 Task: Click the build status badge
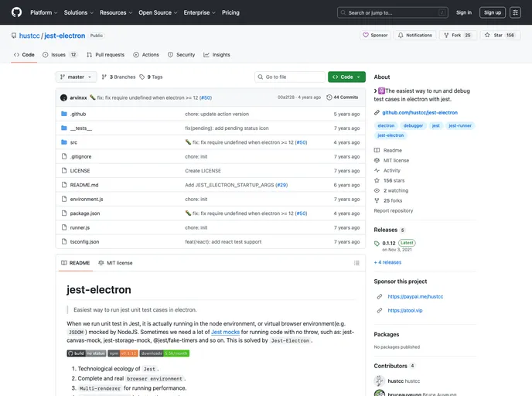coord(87,353)
